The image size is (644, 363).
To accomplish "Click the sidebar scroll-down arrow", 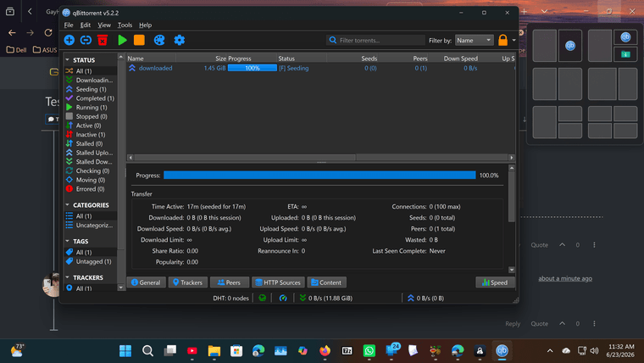I will (x=120, y=288).
